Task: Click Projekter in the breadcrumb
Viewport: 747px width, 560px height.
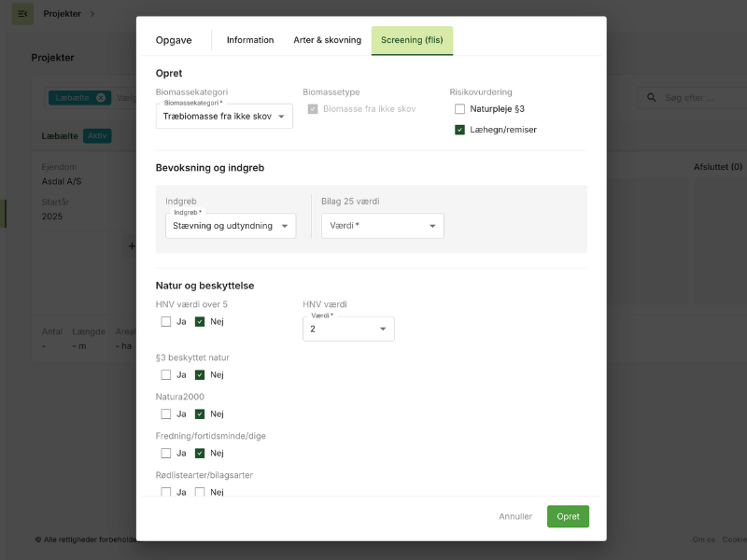Action: coord(62,14)
